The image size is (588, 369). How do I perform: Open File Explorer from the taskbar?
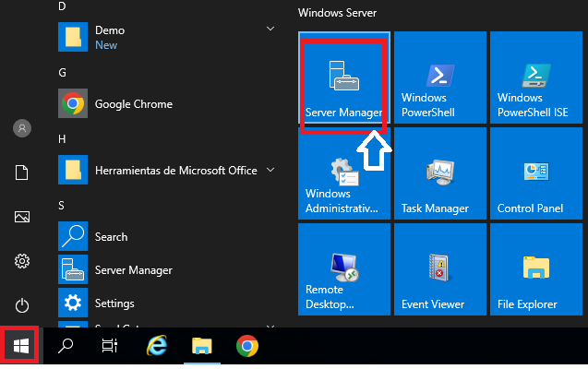pyautogui.click(x=202, y=345)
